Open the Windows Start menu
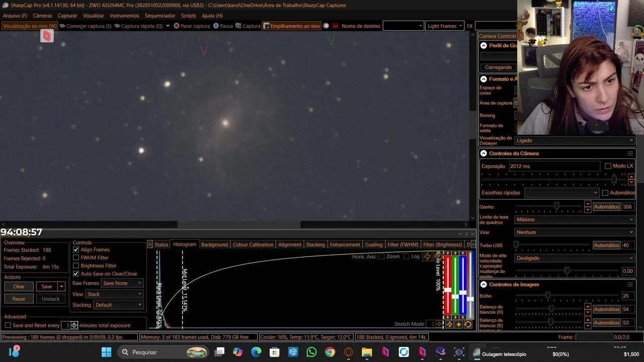The width and height of the screenshot is (644, 362). click(x=106, y=352)
